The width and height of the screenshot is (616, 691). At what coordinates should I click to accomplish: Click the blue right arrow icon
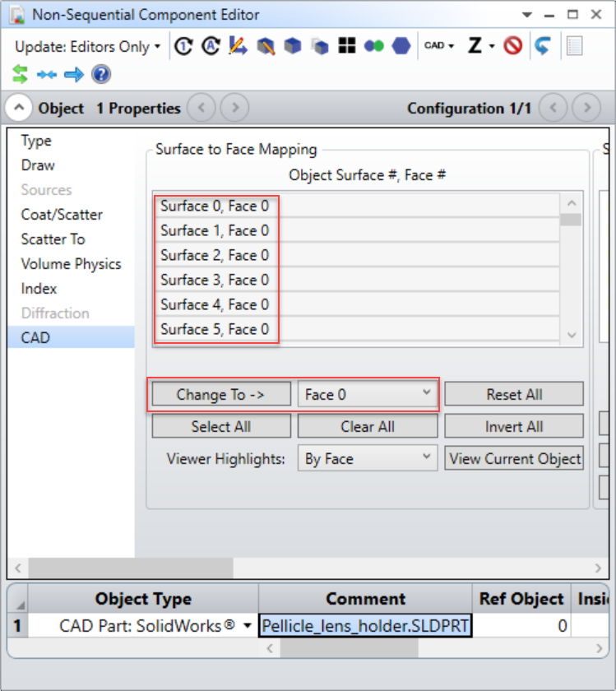click(x=73, y=75)
